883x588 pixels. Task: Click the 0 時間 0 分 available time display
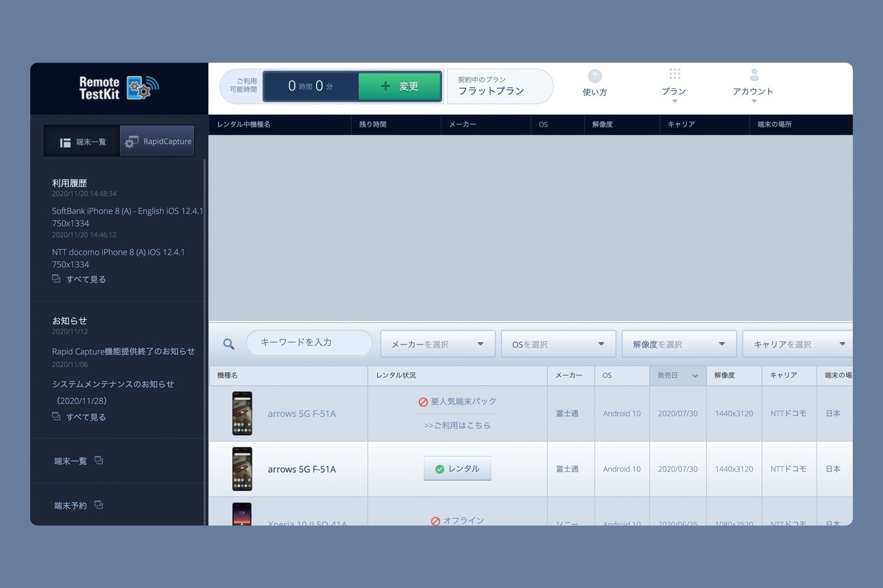[311, 86]
